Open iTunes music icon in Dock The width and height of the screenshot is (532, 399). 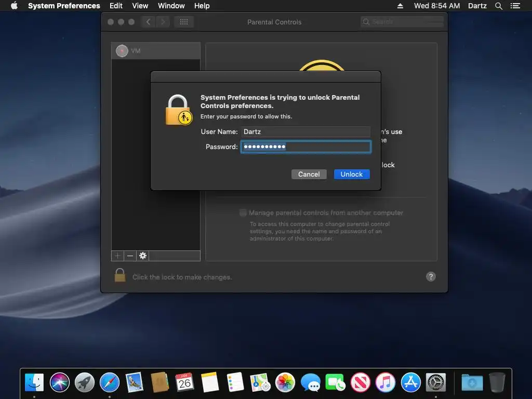click(x=385, y=382)
